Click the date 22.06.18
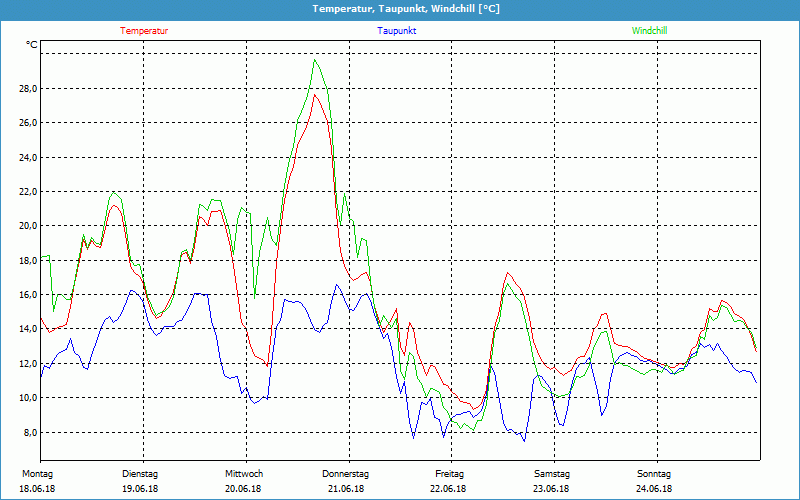The width and height of the screenshot is (800, 500). click(448, 489)
